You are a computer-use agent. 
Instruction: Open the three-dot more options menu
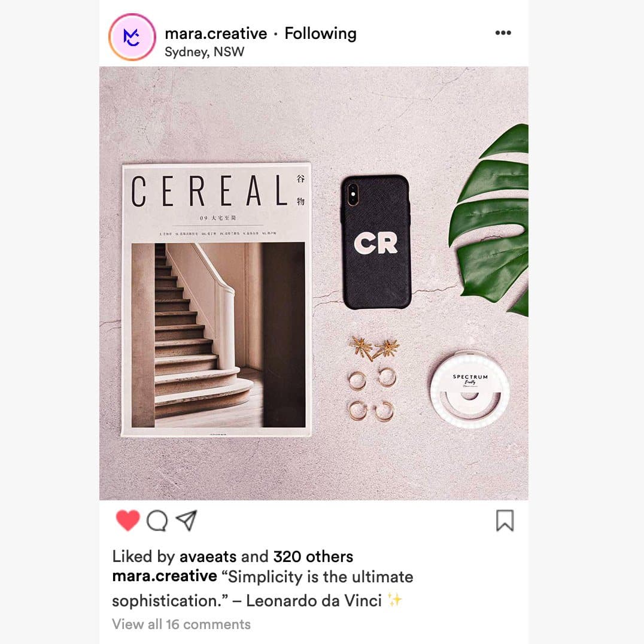click(x=503, y=33)
